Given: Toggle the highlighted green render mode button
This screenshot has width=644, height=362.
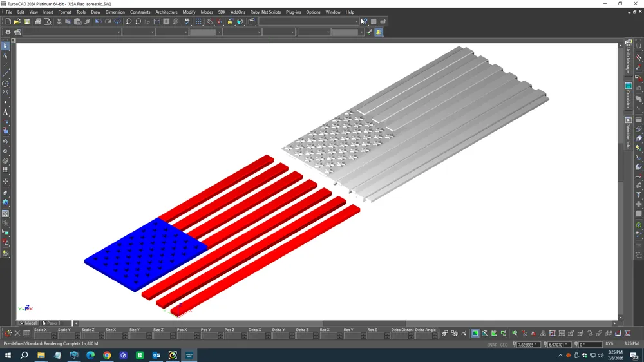Looking at the screenshot, I should [x=475, y=333].
